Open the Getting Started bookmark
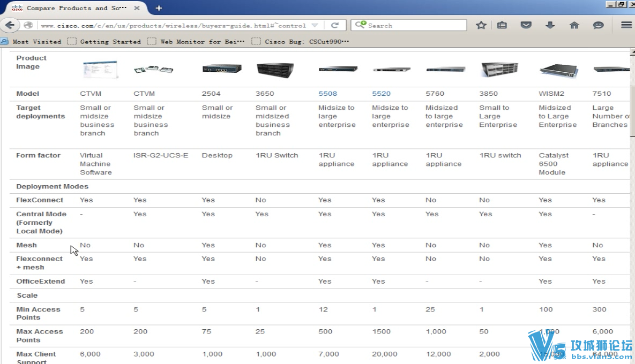This screenshot has width=635, height=364. (x=104, y=41)
